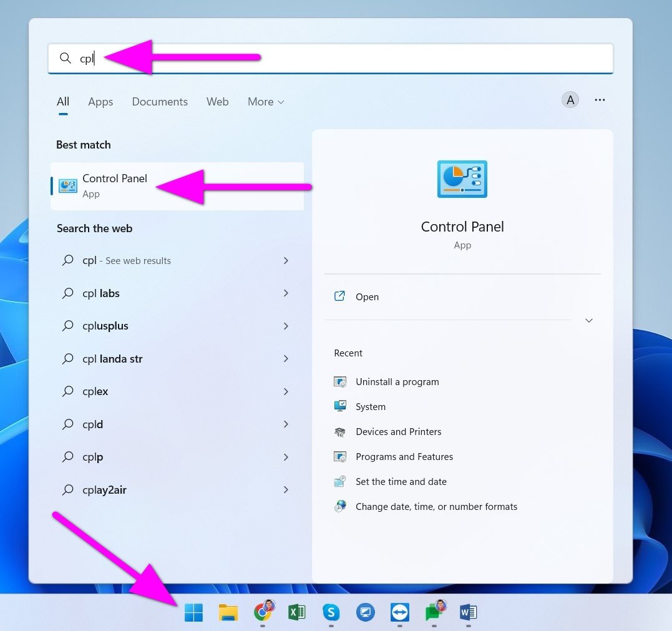Screen dimensions: 672x631
Task: Click Open to launch Control Panel
Action: (x=367, y=296)
